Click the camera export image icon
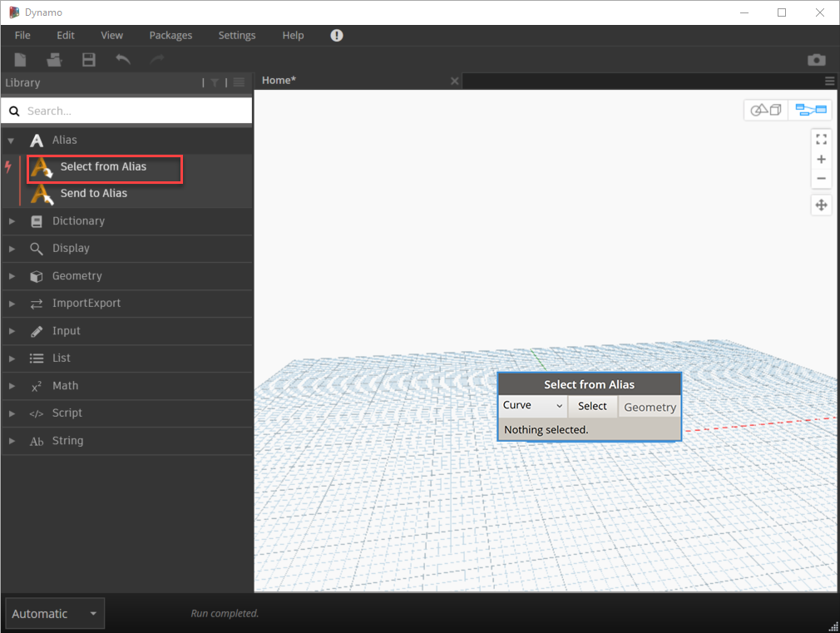 817,60
